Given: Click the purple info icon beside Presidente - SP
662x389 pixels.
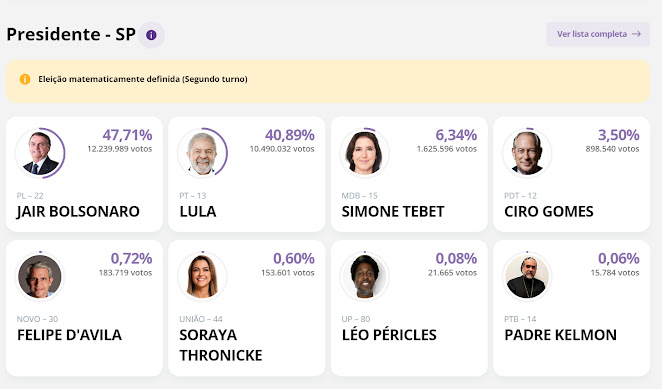Looking at the screenshot, I should point(151,35).
